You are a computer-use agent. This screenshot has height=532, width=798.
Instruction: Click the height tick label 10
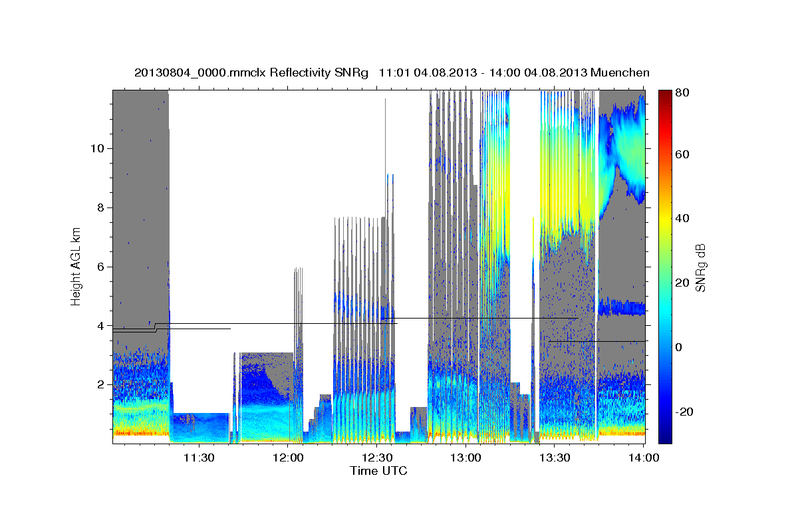click(97, 148)
